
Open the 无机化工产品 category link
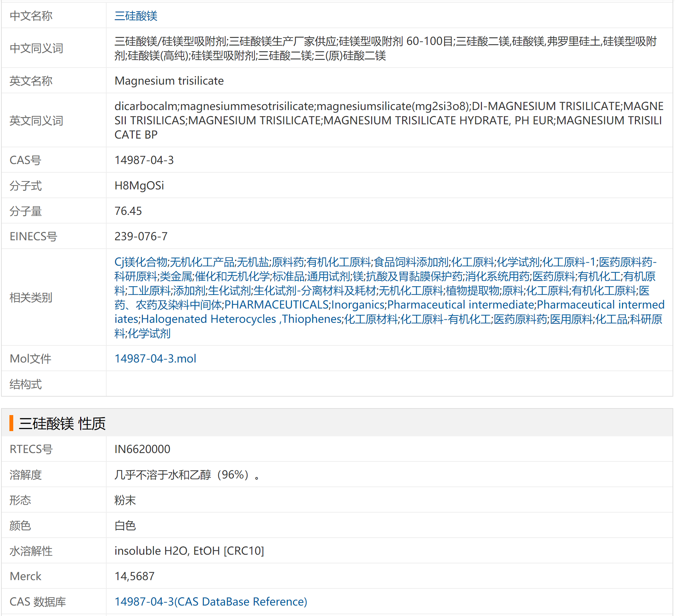(x=202, y=262)
